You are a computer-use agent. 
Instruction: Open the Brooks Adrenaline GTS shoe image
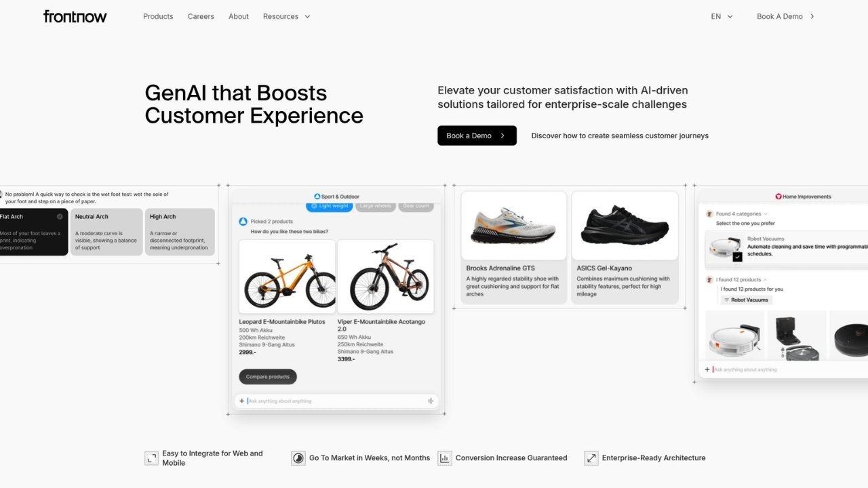click(514, 226)
